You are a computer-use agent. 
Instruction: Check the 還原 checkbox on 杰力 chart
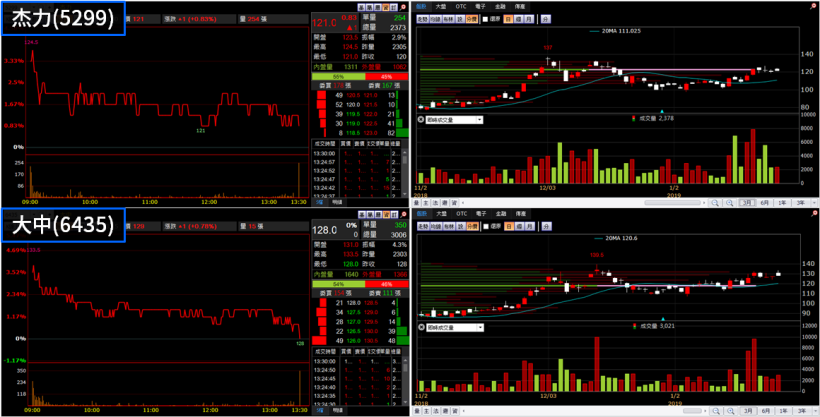[x=485, y=19]
